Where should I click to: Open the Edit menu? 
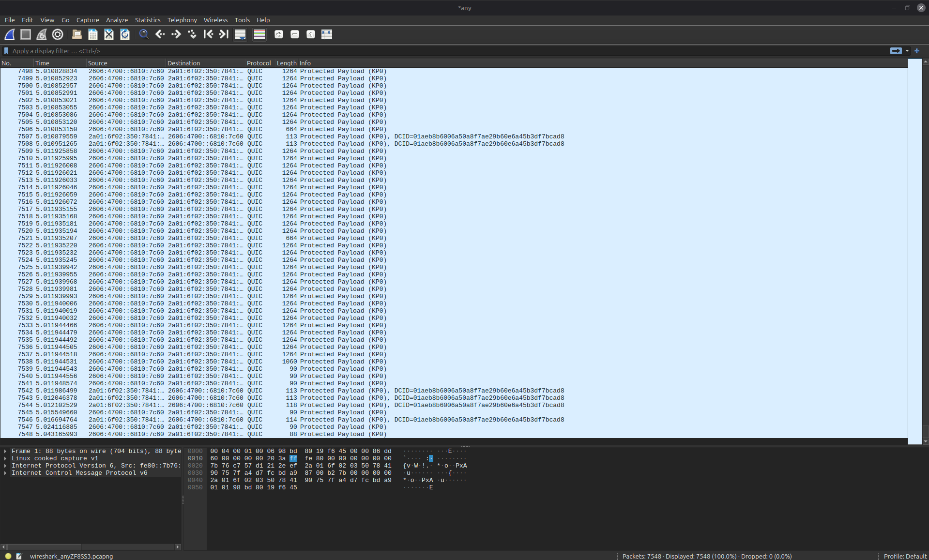[x=27, y=20]
